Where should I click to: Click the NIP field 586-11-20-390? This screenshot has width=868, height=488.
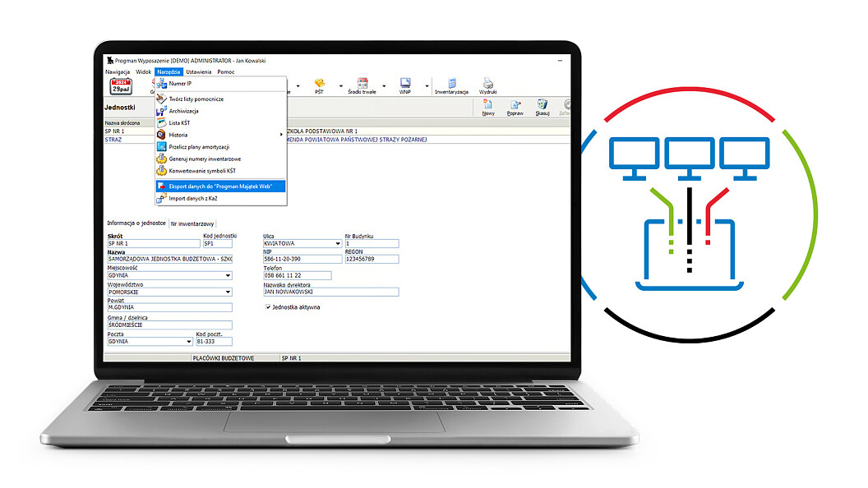pos(302,259)
